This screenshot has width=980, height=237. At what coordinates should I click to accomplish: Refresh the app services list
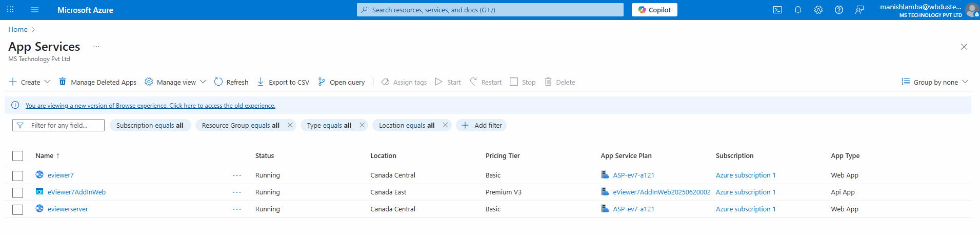coord(231,82)
